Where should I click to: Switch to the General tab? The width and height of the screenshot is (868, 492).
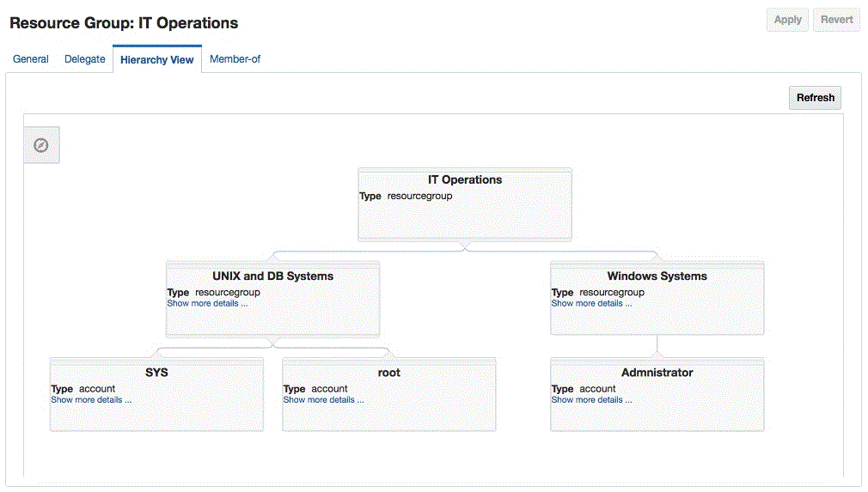[x=30, y=59]
